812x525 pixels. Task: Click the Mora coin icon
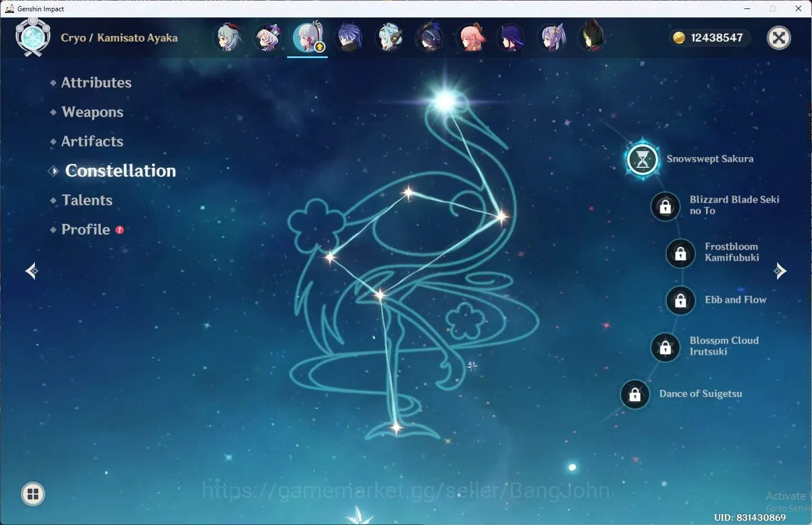tap(679, 38)
